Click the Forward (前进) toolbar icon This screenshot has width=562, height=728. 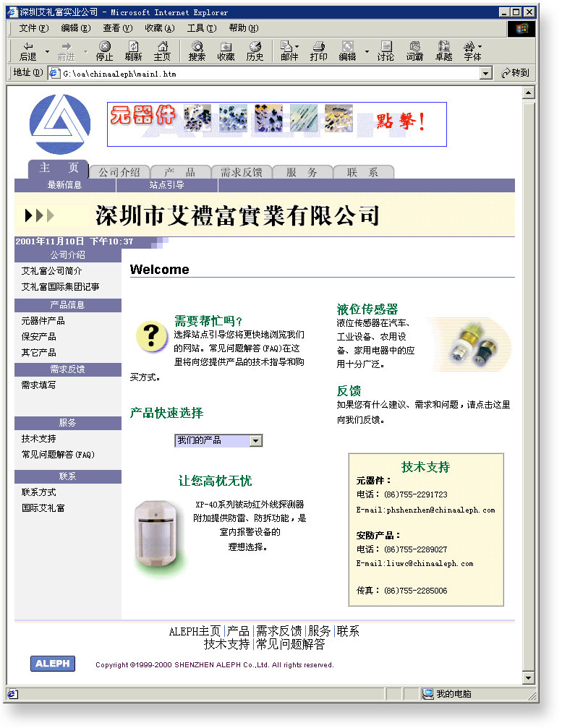pos(67,51)
